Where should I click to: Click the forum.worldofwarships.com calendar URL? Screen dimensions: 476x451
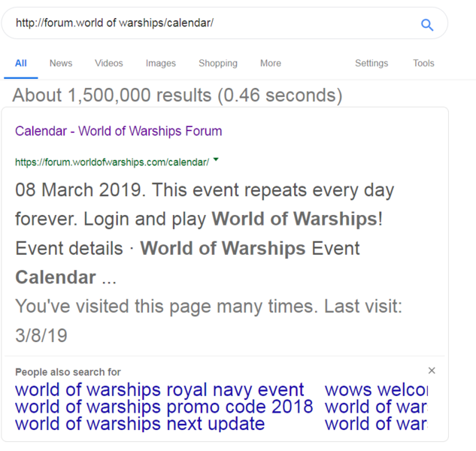coord(112,162)
